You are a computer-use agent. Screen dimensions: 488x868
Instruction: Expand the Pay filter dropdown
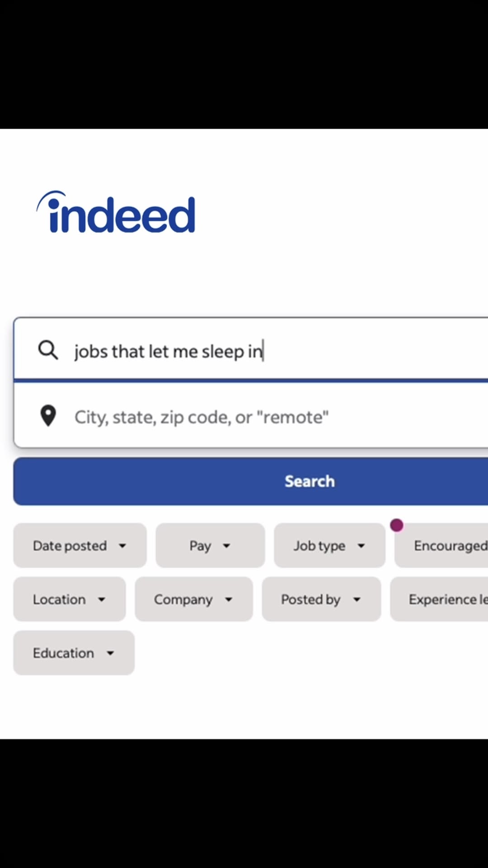click(210, 545)
